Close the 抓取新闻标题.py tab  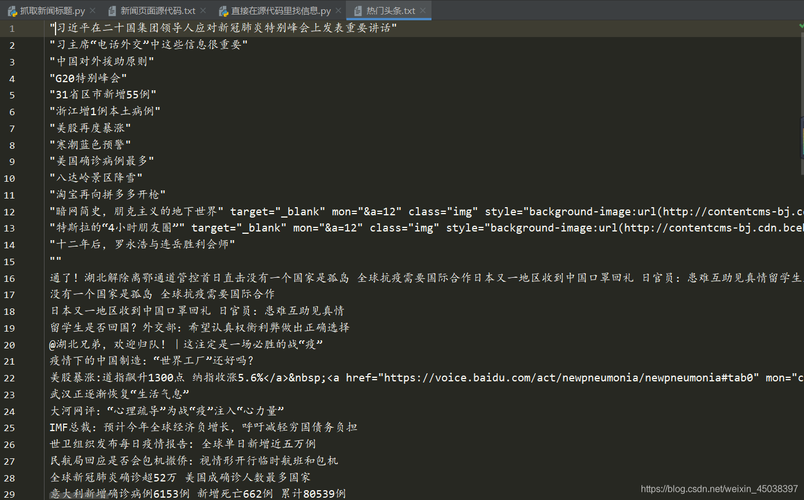(92, 10)
